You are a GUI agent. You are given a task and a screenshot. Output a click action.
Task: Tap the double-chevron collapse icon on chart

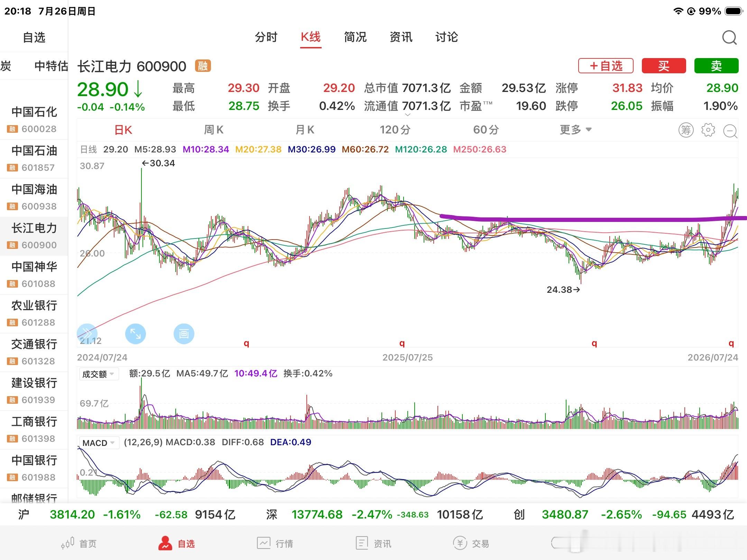pyautogui.click(x=87, y=334)
